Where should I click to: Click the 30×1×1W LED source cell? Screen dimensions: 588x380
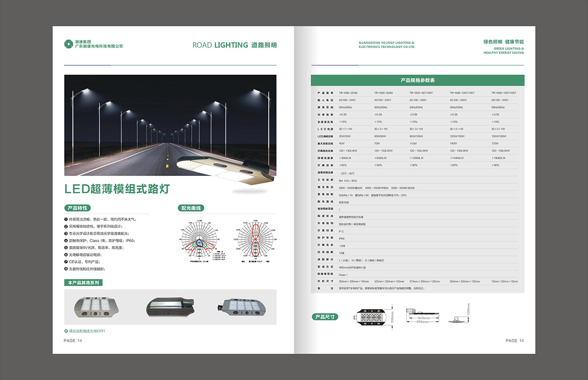[x=346, y=129]
